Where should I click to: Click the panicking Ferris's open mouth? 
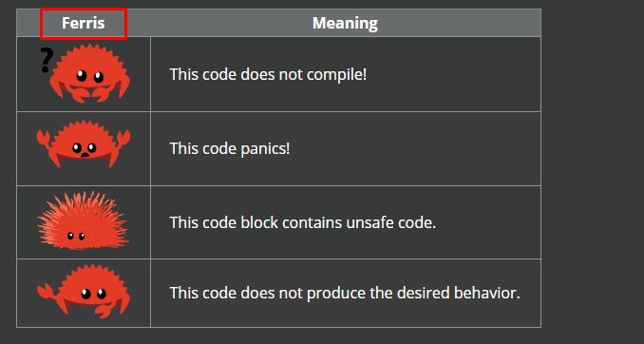pyautogui.click(x=85, y=155)
